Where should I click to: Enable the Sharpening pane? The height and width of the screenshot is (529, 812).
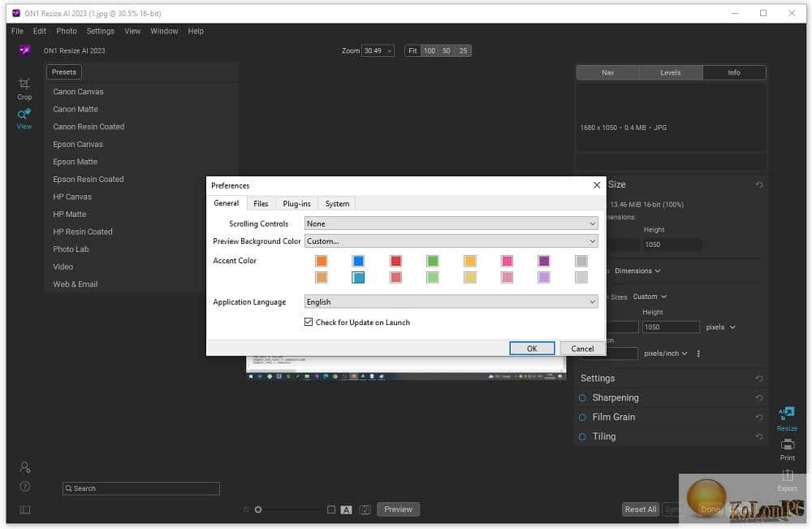tap(582, 398)
